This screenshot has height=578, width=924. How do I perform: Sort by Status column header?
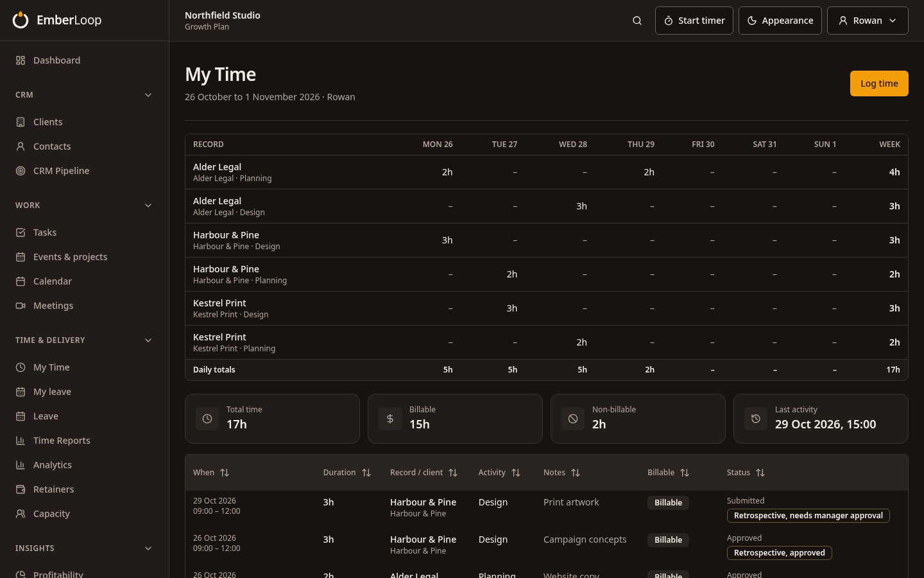(746, 473)
